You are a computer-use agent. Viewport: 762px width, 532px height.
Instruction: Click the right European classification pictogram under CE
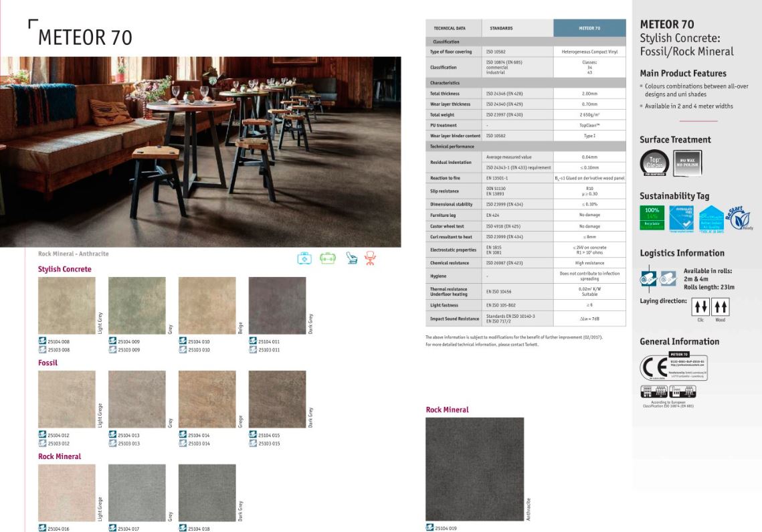point(683,391)
